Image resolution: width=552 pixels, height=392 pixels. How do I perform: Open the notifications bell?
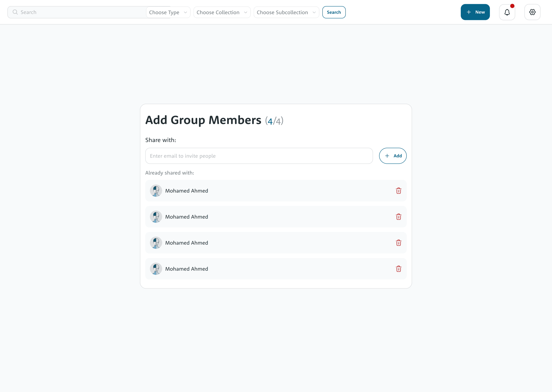(507, 12)
